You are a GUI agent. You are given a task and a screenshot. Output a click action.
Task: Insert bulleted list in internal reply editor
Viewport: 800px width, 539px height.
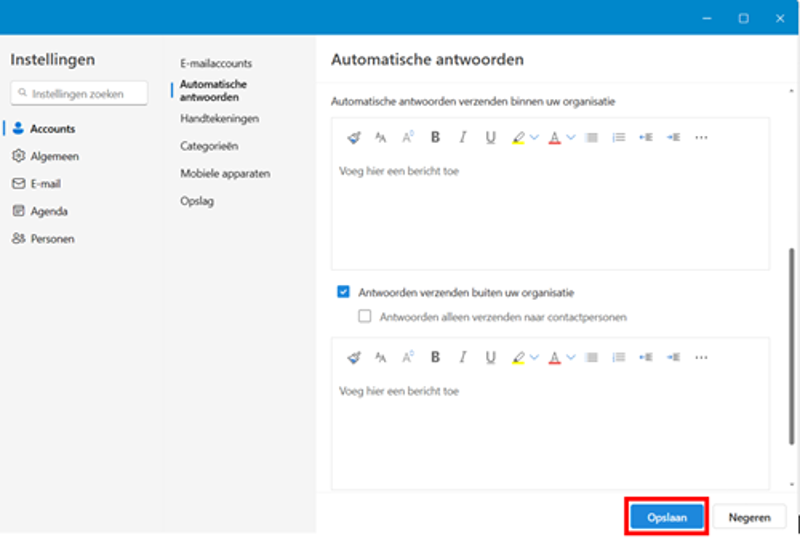coord(591,137)
